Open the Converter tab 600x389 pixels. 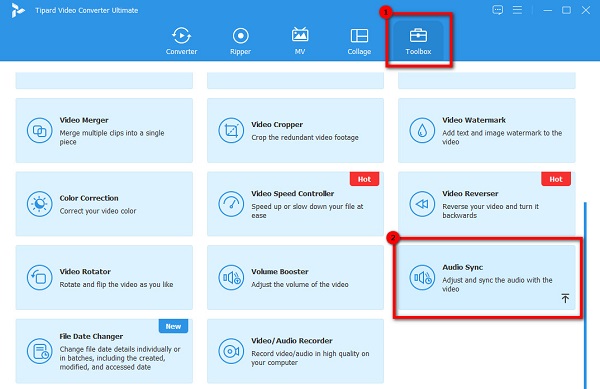pos(181,41)
